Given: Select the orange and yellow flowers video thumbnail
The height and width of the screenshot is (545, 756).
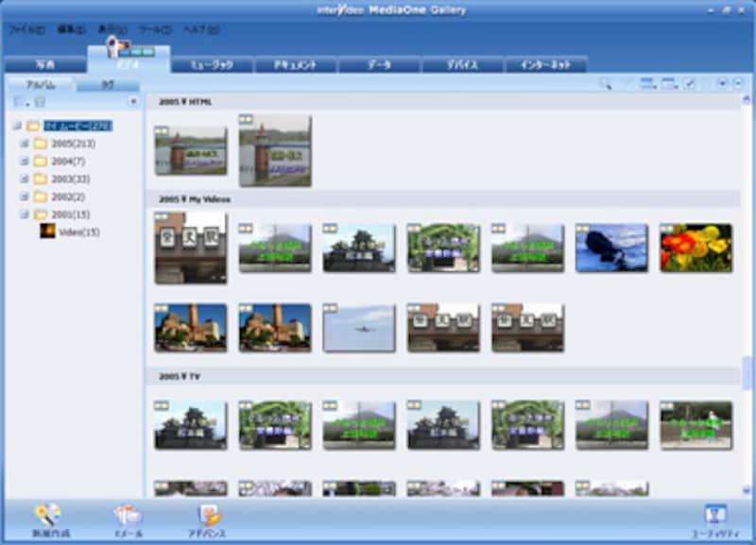Looking at the screenshot, I should 696,247.
